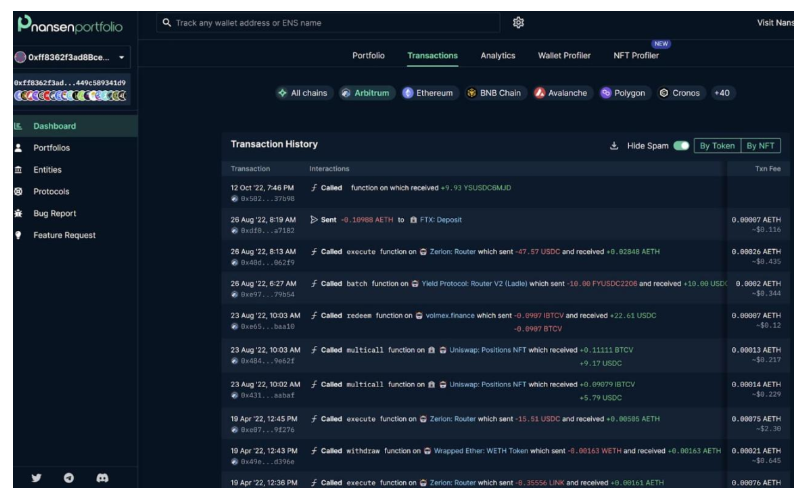Open Twitter link icon
The height and width of the screenshot is (491, 812).
pyautogui.click(x=36, y=478)
